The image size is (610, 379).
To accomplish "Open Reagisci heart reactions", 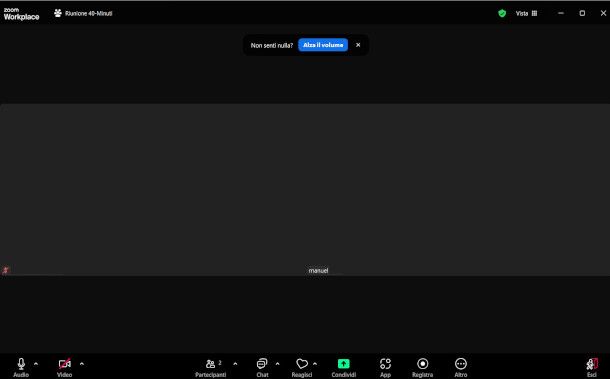I will [x=302, y=364].
